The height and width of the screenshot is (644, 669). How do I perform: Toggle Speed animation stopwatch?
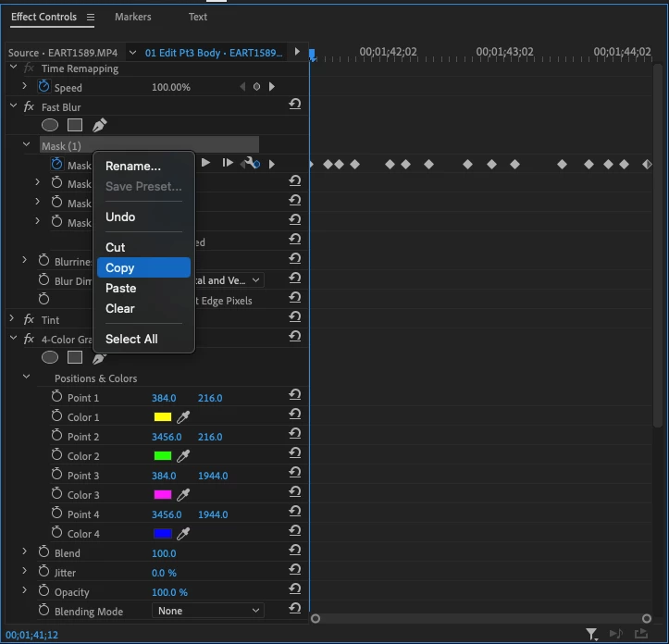point(43,86)
